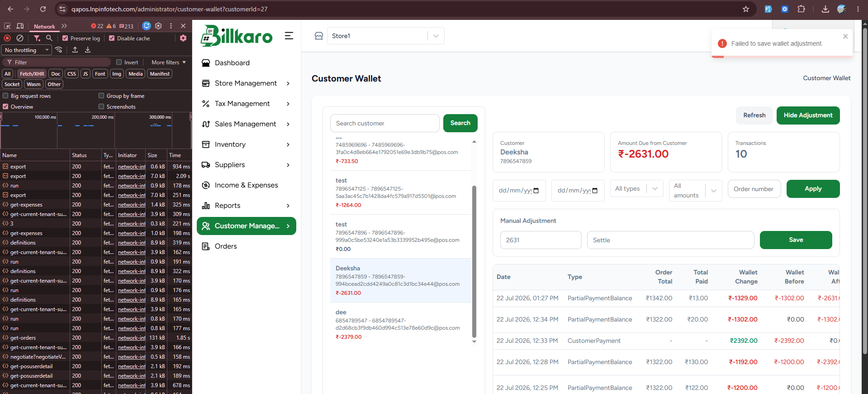Open network conditions wifi icon

tap(59, 50)
